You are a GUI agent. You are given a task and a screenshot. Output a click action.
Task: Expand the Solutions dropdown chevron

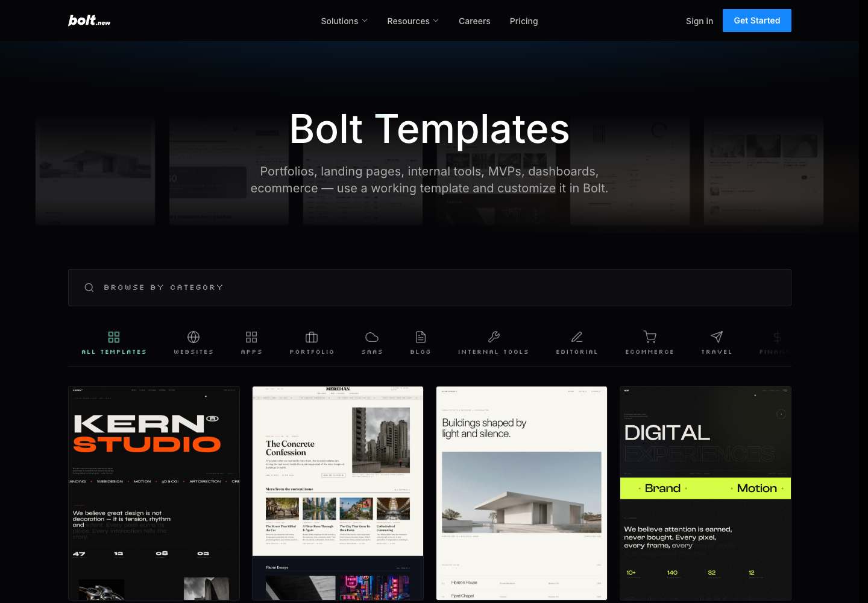click(365, 21)
